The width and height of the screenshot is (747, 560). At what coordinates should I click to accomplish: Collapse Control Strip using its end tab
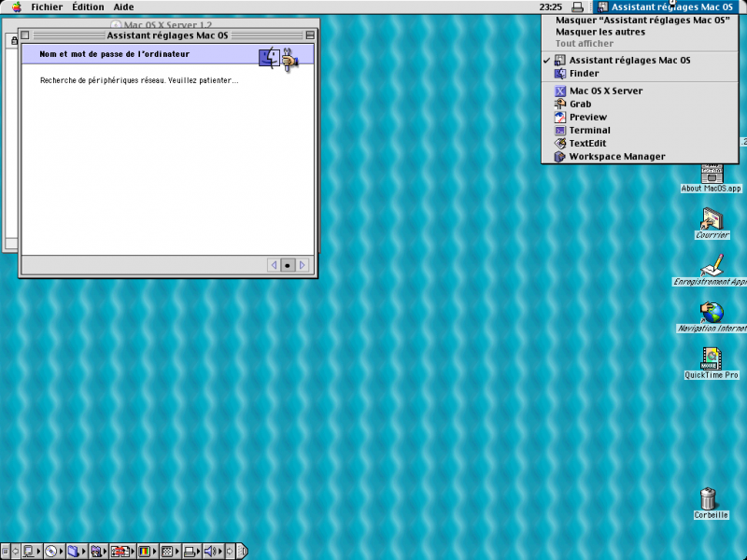point(242,552)
